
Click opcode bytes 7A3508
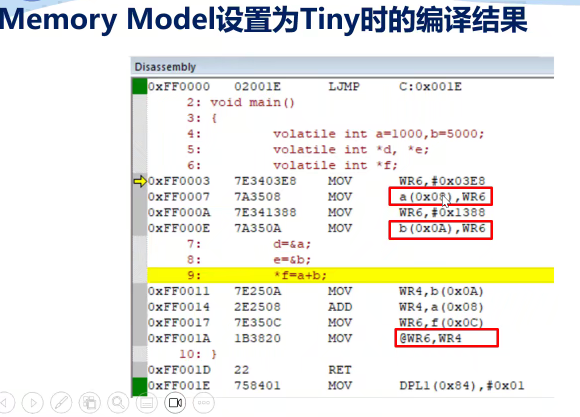click(x=257, y=197)
